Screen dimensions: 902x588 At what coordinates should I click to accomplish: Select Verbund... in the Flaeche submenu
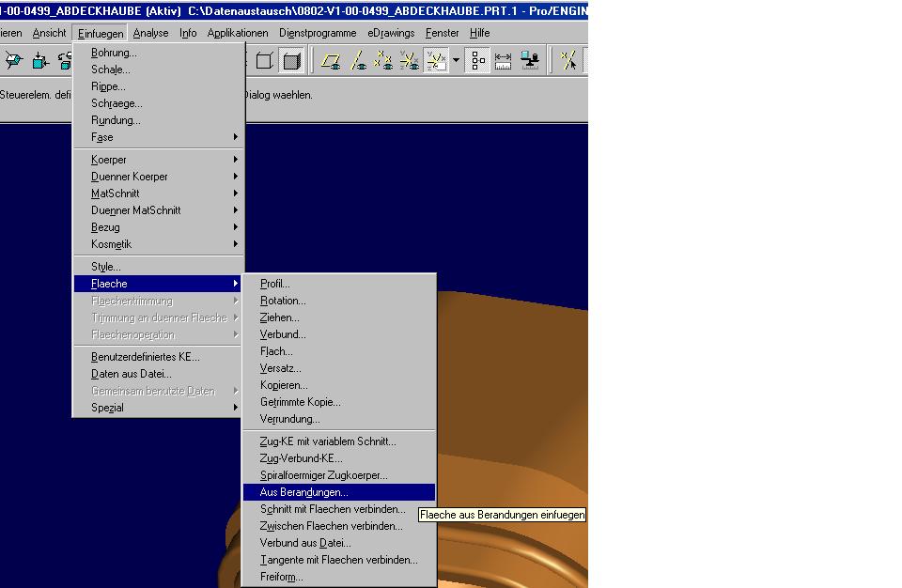pos(339,334)
